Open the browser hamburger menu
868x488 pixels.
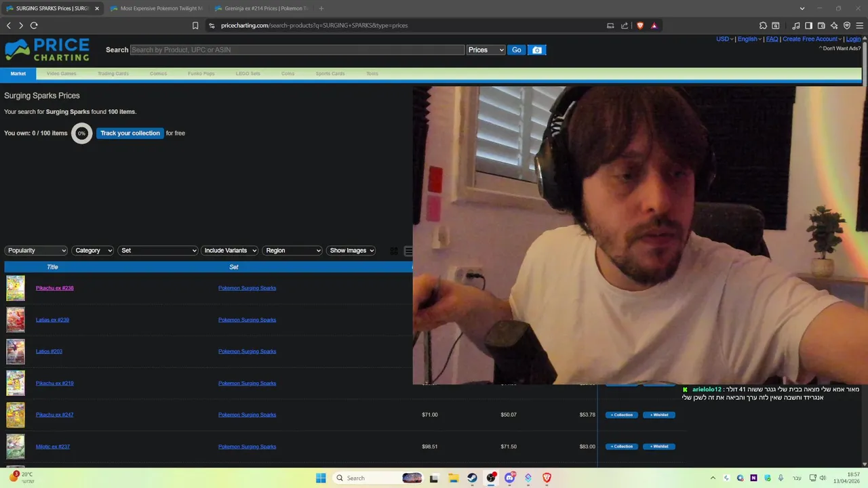[x=859, y=26]
